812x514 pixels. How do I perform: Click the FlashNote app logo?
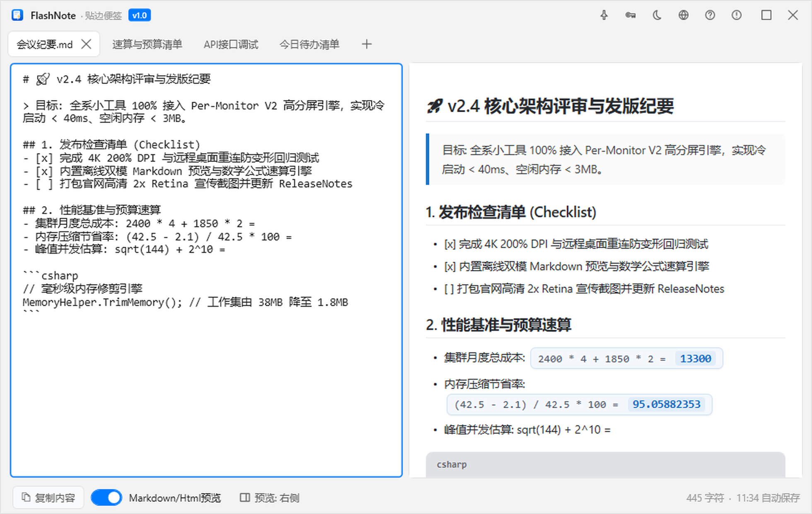pyautogui.click(x=17, y=15)
